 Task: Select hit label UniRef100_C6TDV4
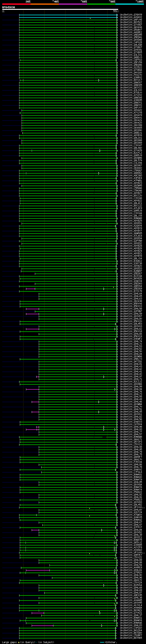coord(131,424)
